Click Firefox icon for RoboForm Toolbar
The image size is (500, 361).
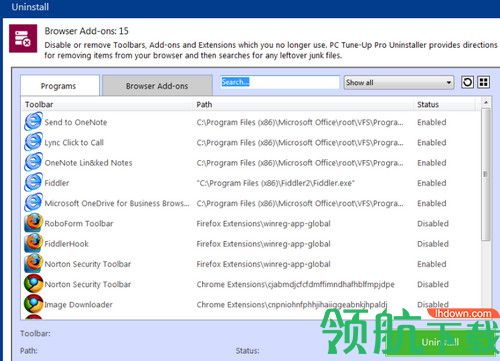[33, 223]
